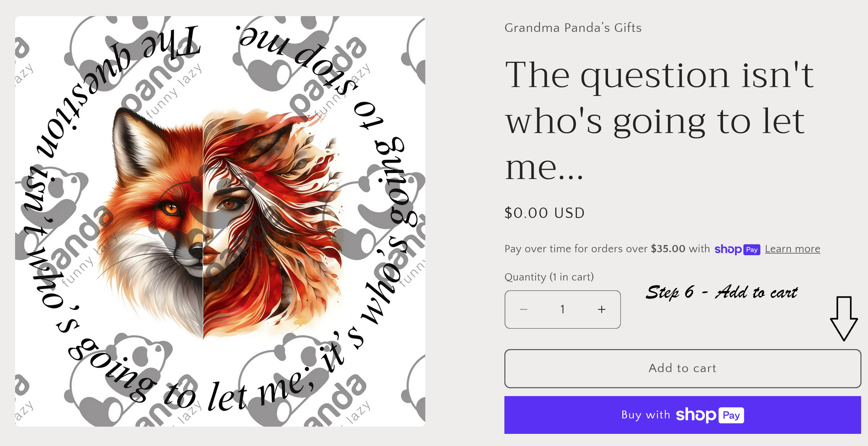This screenshot has height=446, width=868.
Task: Click the woman's red lips in artwork
Action: pyautogui.click(x=210, y=256)
